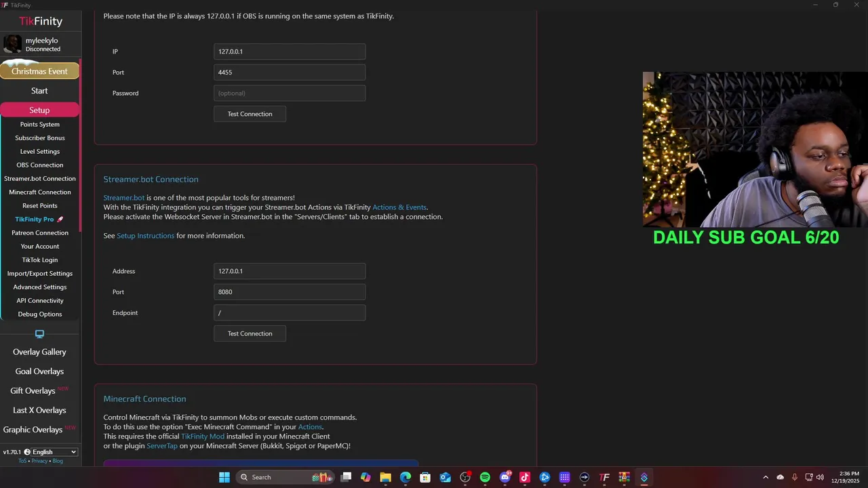Screen dimensions: 868x488
Task: Open File Explorer from the taskbar
Action: pyautogui.click(x=385, y=477)
